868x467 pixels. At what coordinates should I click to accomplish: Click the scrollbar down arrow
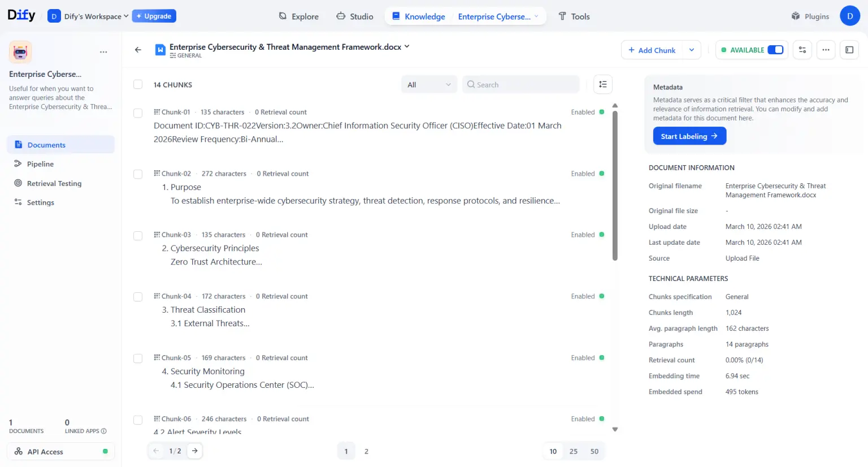click(615, 429)
